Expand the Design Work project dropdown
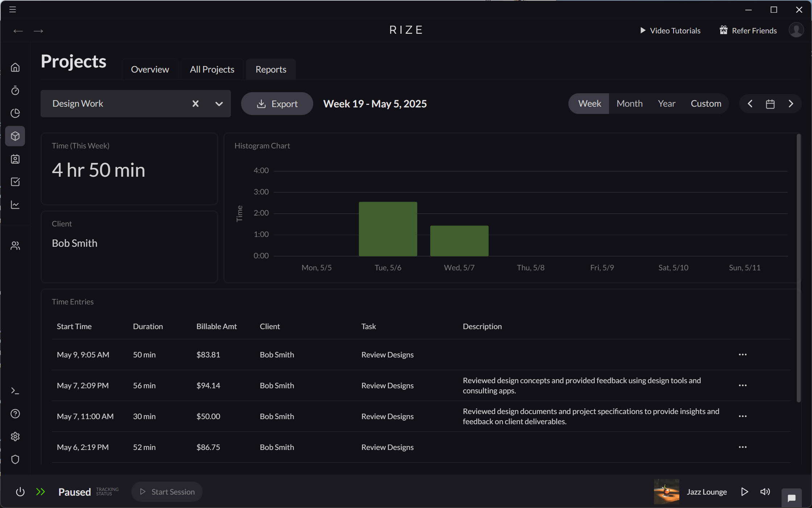Viewport: 812px width, 508px height. coord(219,103)
